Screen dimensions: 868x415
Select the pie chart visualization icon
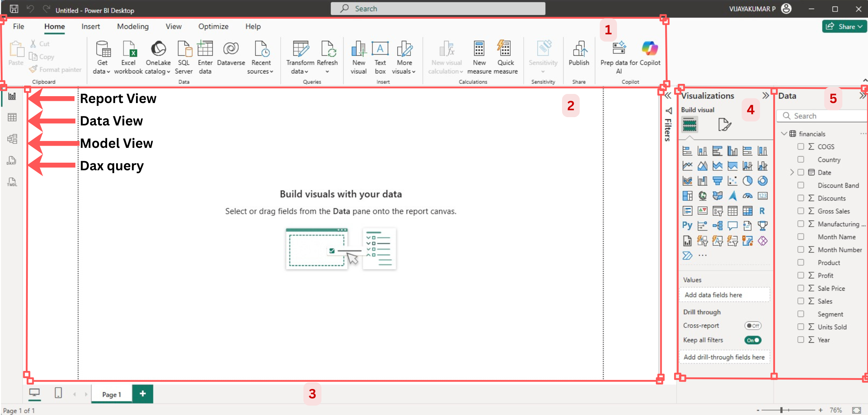[747, 181]
